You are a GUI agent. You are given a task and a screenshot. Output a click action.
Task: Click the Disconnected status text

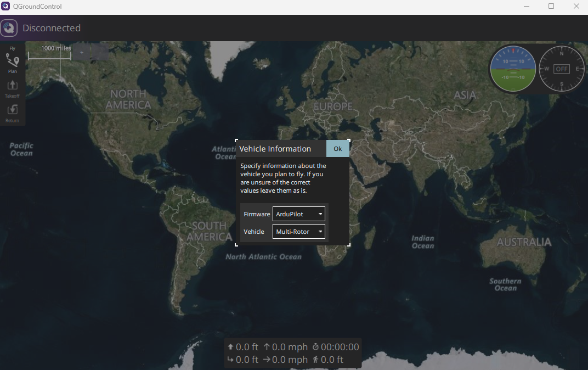coord(52,28)
